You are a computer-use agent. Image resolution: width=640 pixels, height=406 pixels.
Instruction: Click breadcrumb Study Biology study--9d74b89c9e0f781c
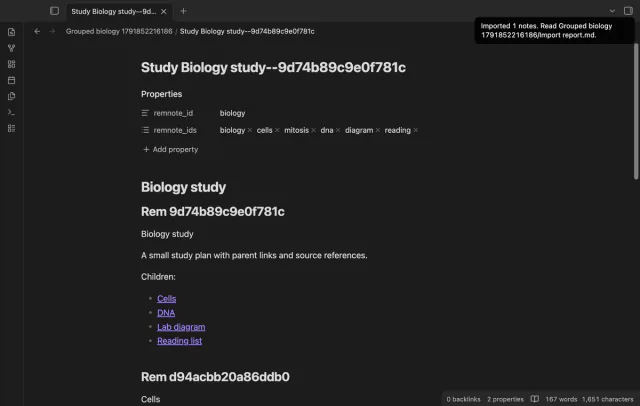[x=247, y=31]
